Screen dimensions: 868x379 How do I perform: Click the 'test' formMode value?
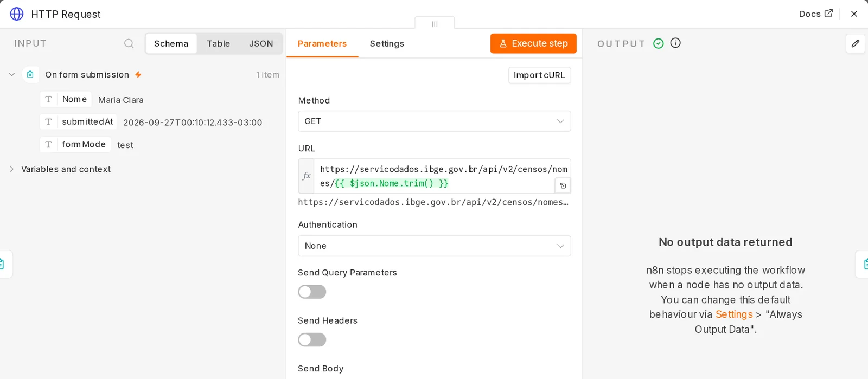click(x=125, y=145)
